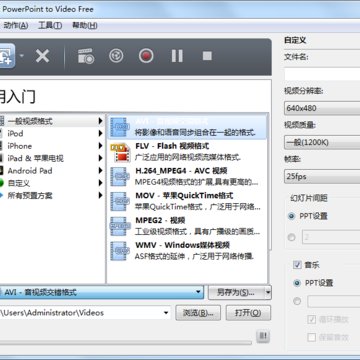
Task: Click the pause toolbar button
Action: pyautogui.click(x=177, y=56)
